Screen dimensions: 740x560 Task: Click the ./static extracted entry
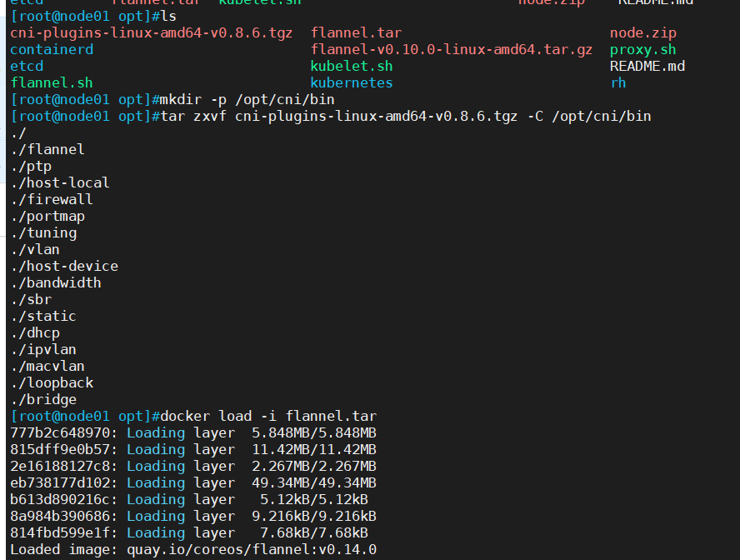(43, 316)
